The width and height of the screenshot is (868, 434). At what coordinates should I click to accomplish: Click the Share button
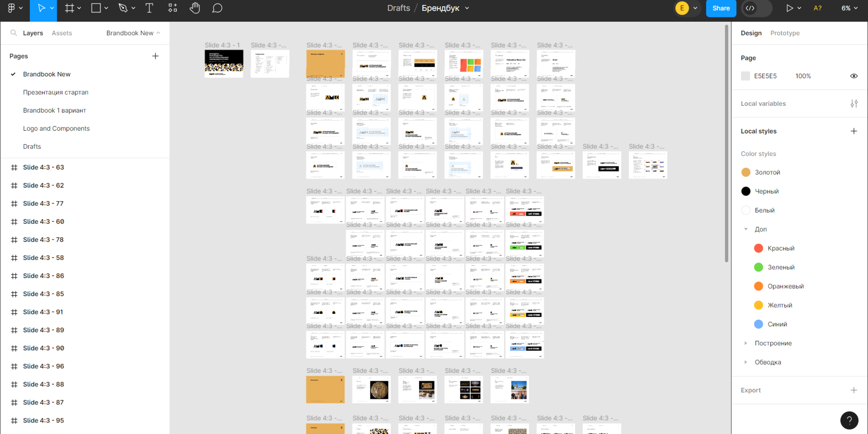[721, 8]
